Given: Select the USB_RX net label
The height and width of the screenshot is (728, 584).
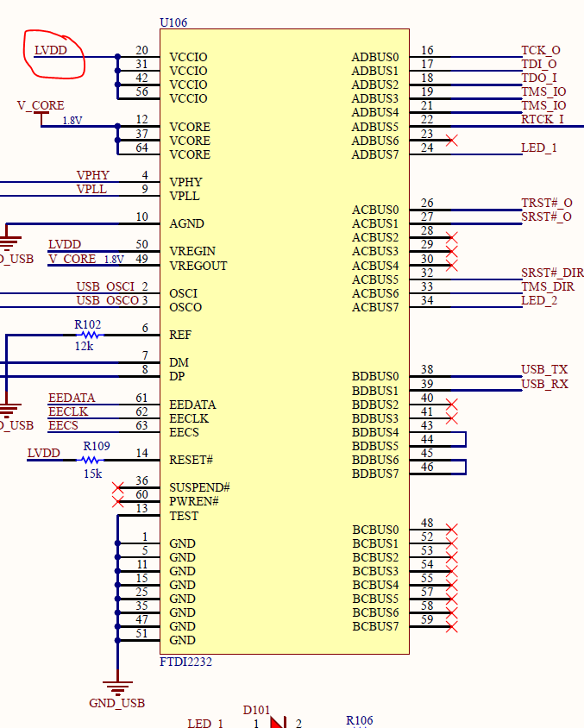Looking at the screenshot, I should pos(545,384).
